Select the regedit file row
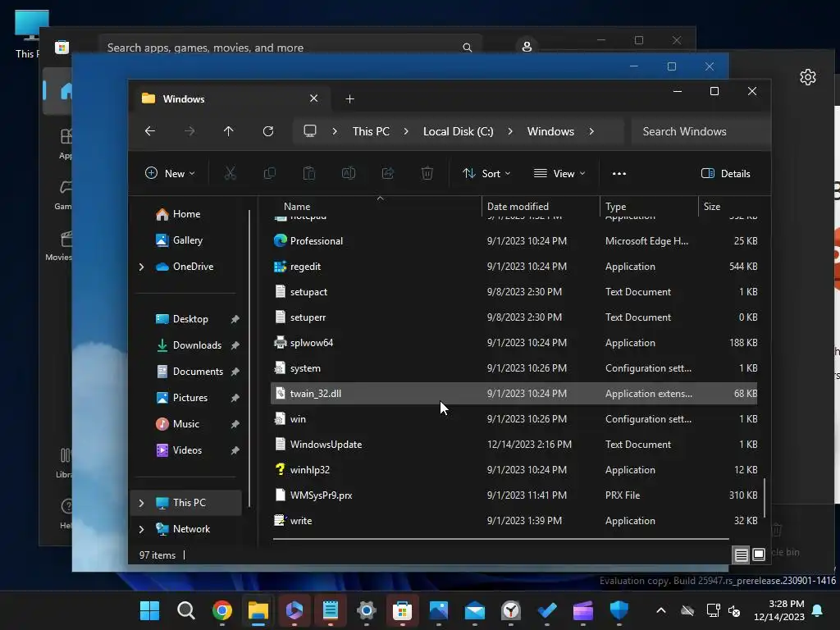This screenshot has width=840, height=630. (x=514, y=267)
